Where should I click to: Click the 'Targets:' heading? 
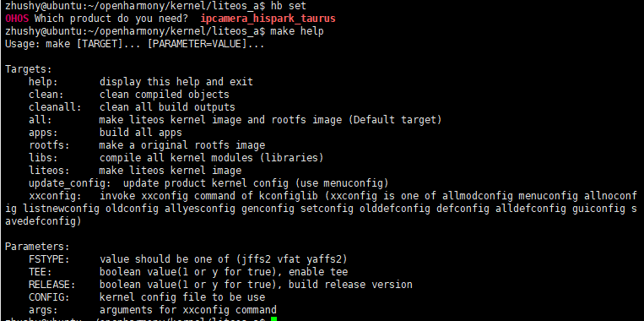click(29, 69)
